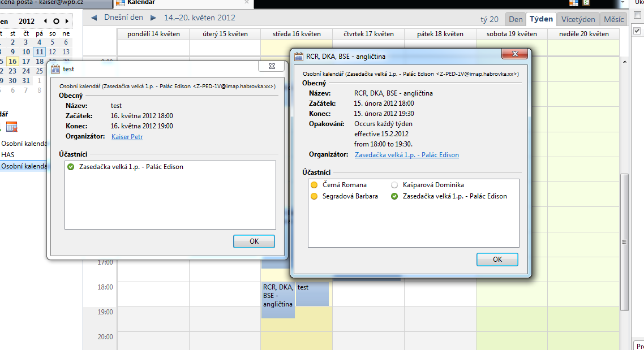The height and width of the screenshot is (350, 644).
Task: Select the test event at 18:00
Action: coord(312,293)
